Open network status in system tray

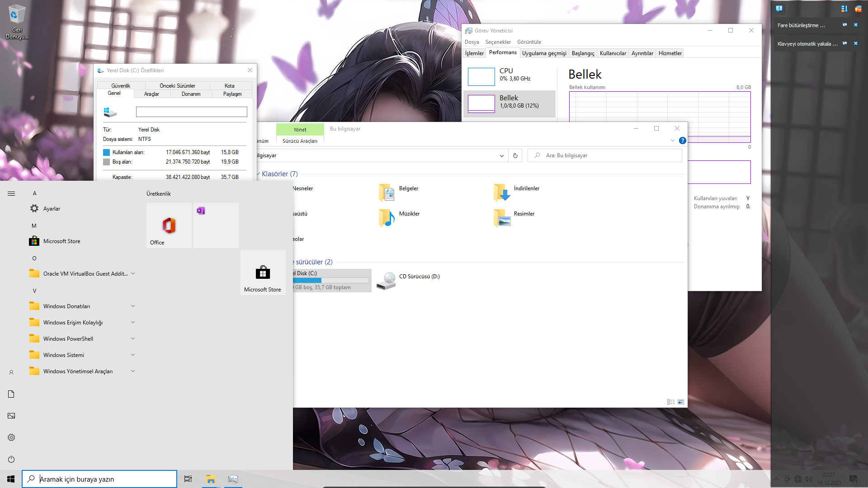(x=798, y=479)
